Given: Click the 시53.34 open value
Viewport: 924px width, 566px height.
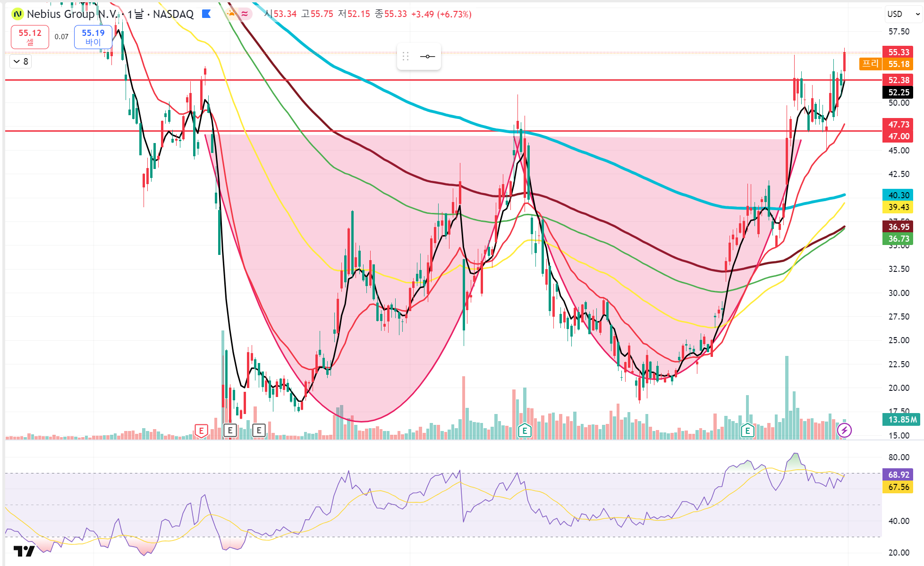Looking at the screenshot, I should point(280,14).
